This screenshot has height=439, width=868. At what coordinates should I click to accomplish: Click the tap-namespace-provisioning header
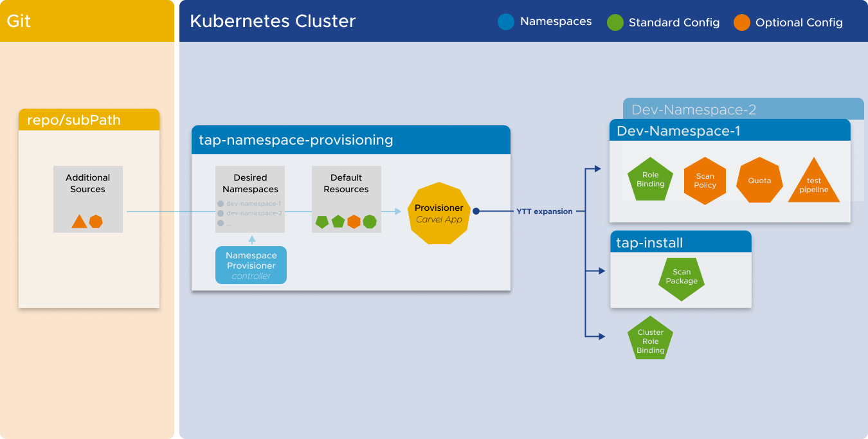point(351,139)
